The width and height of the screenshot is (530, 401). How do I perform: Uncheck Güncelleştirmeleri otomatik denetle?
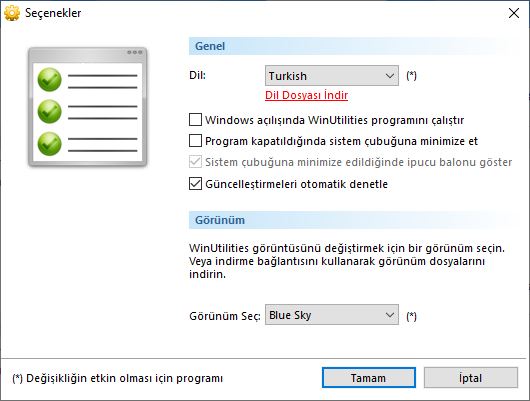(195, 184)
